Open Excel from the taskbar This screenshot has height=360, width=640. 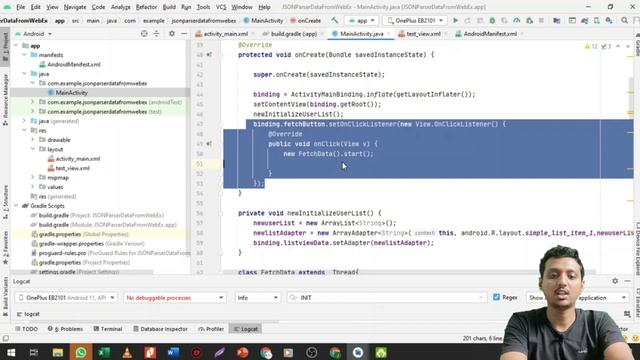pos(104,352)
